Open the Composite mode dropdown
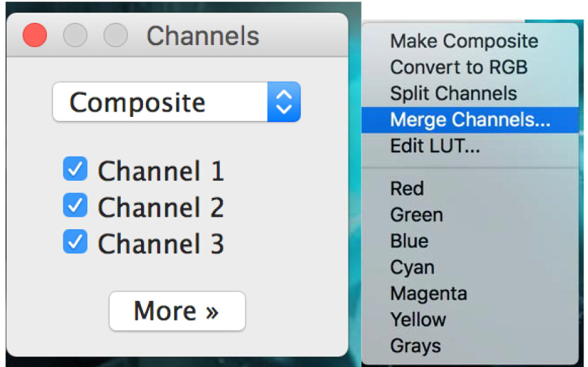This screenshot has height=367, width=588. point(177,102)
